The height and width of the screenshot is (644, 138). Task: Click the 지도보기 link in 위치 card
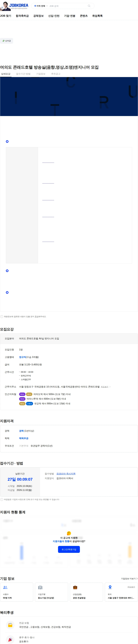coord(131,587)
